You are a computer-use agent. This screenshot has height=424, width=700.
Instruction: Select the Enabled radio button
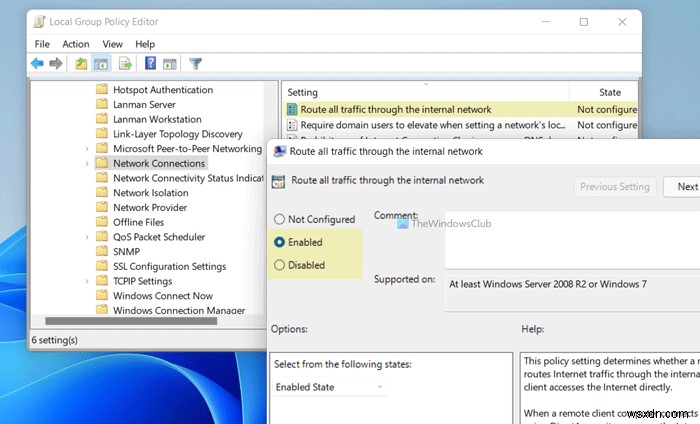[279, 242]
